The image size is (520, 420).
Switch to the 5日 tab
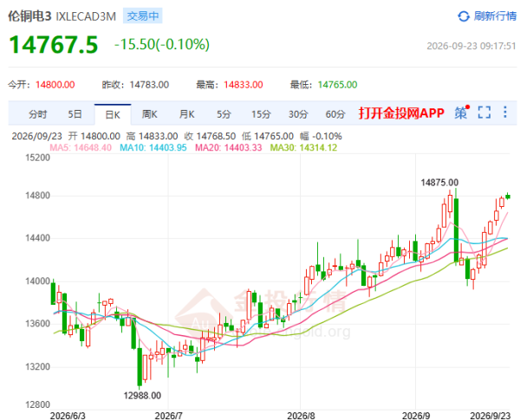coord(75,114)
